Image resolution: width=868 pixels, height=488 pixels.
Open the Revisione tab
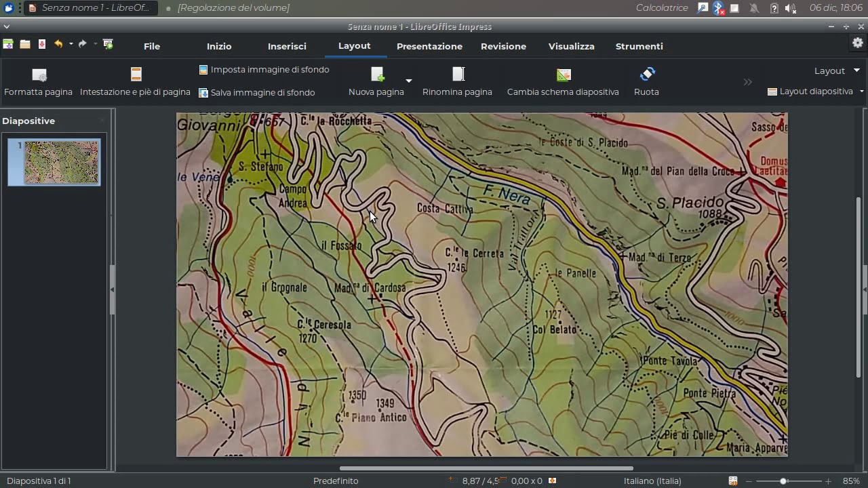503,46
